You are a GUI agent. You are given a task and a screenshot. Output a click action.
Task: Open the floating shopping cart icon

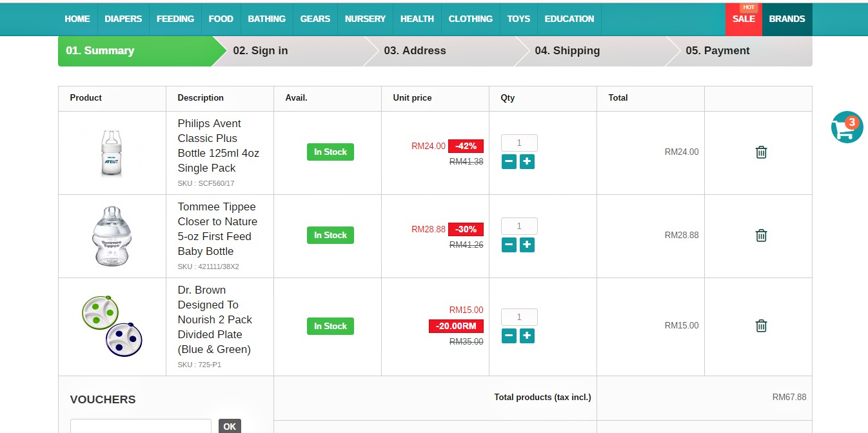[847, 127]
